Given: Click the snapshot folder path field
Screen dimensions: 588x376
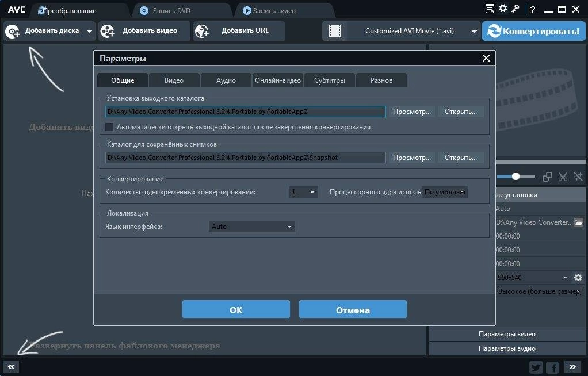Looking at the screenshot, I should tap(246, 158).
